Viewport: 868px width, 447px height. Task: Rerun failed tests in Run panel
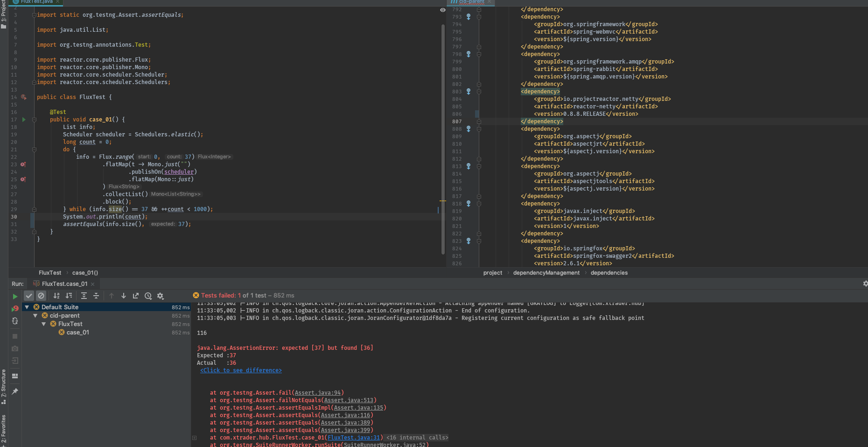15,308
